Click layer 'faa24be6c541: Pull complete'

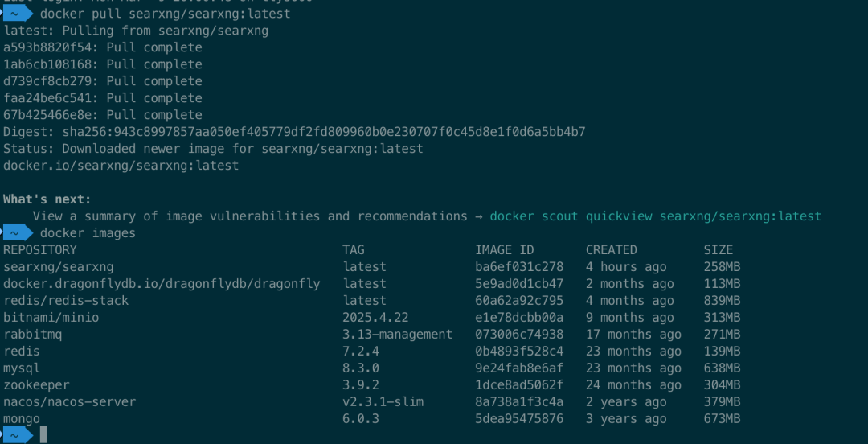click(102, 98)
